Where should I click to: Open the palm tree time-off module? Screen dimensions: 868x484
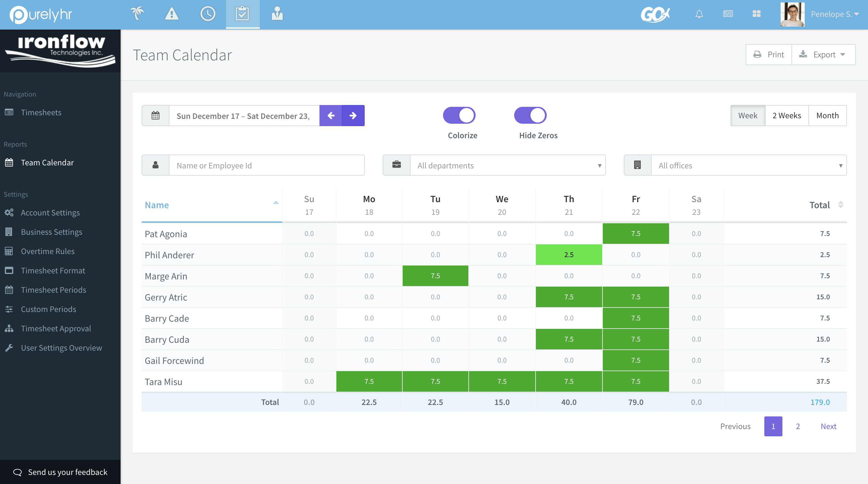click(x=137, y=14)
